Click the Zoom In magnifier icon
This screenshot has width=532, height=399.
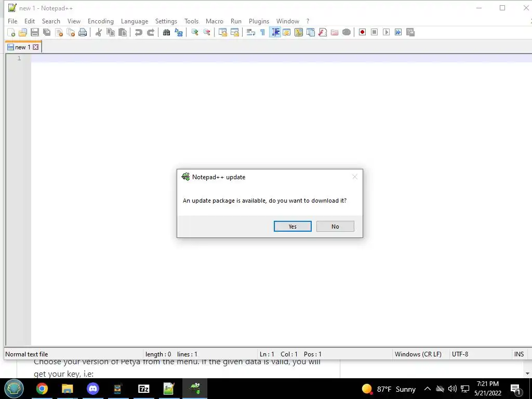pyautogui.click(x=194, y=32)
